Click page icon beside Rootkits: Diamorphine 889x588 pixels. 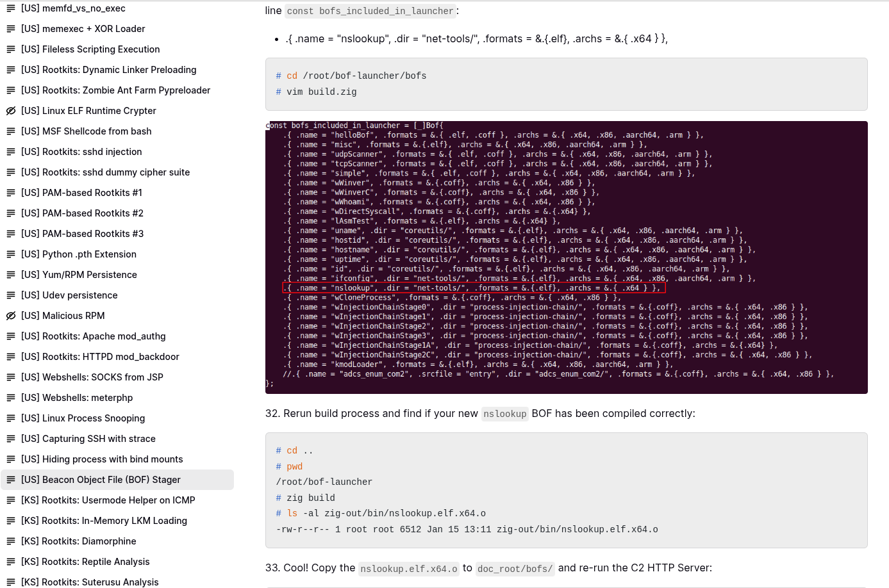[x=11, y=541]
